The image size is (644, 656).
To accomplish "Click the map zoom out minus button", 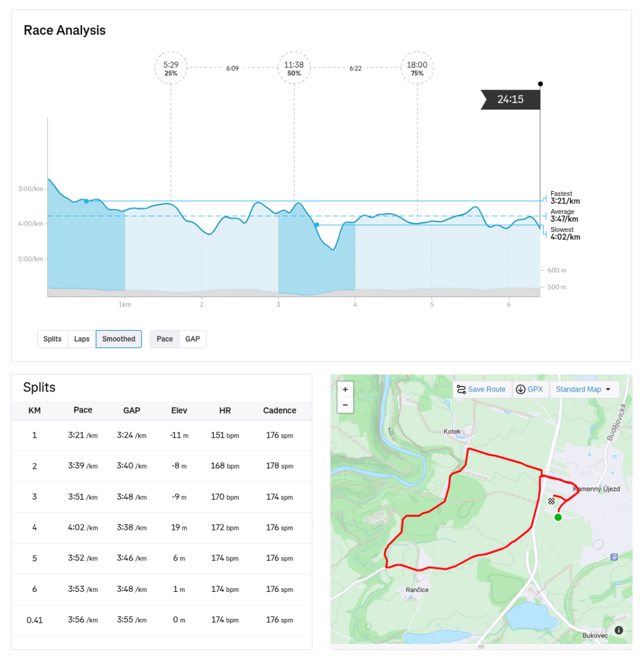I will [345, 405].
